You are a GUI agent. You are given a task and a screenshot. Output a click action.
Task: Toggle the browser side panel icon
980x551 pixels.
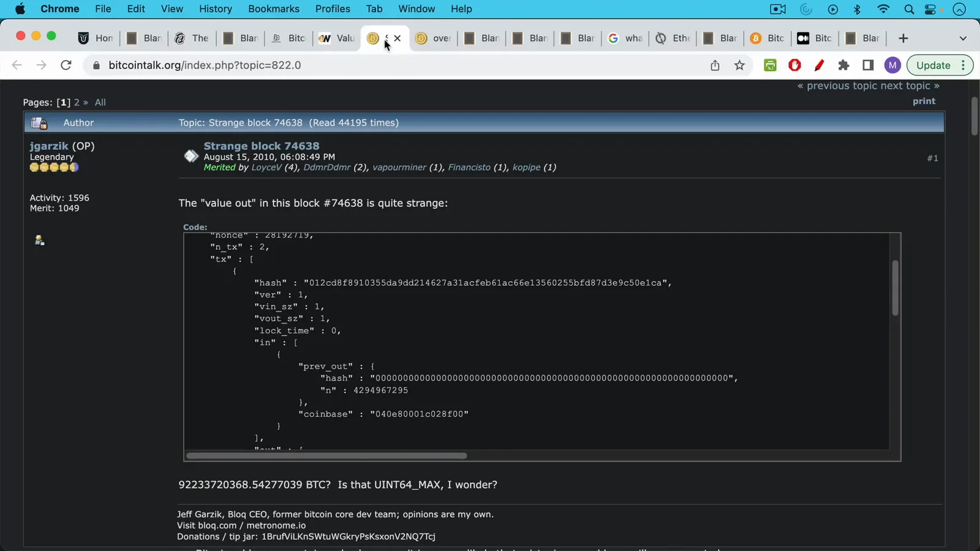tap(868, 65)
